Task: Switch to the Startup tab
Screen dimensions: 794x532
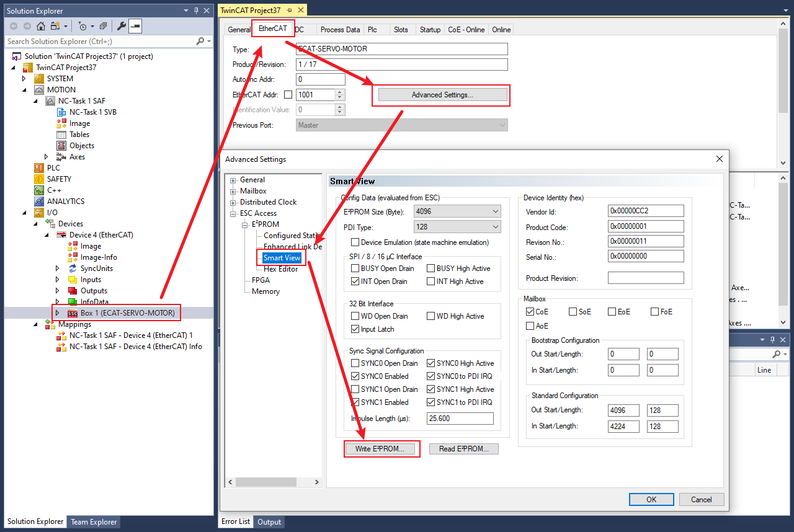Action: pyautogui.click(x=430, y=29)
